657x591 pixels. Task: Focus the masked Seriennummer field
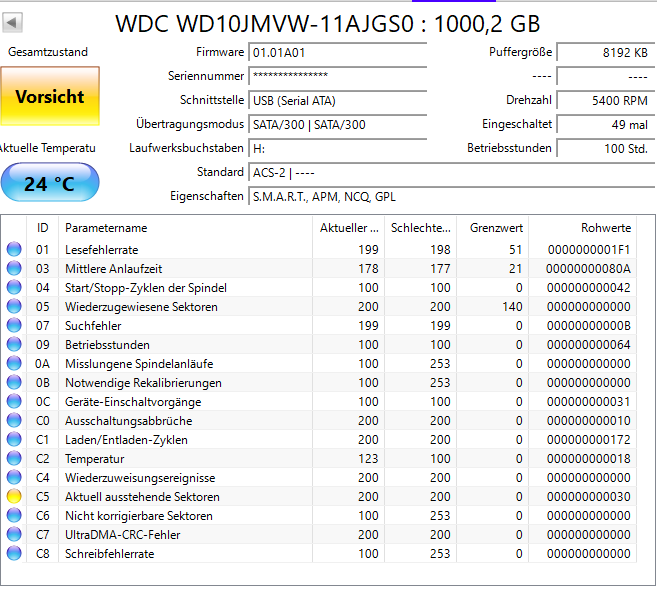[x=338, y=77]
